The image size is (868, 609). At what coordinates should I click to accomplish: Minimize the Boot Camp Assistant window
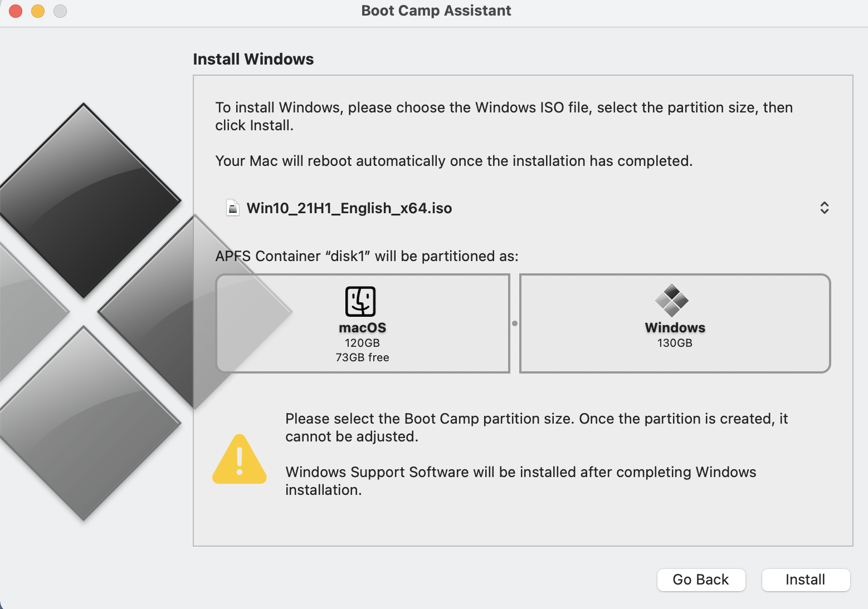point(38,11)
